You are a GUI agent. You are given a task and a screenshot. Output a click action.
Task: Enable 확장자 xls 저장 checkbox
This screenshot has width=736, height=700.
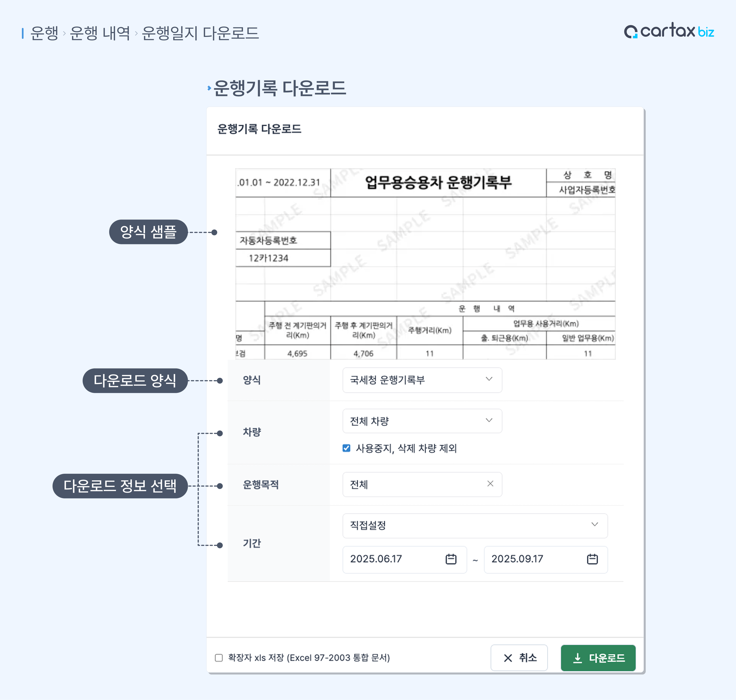point(219,658)
